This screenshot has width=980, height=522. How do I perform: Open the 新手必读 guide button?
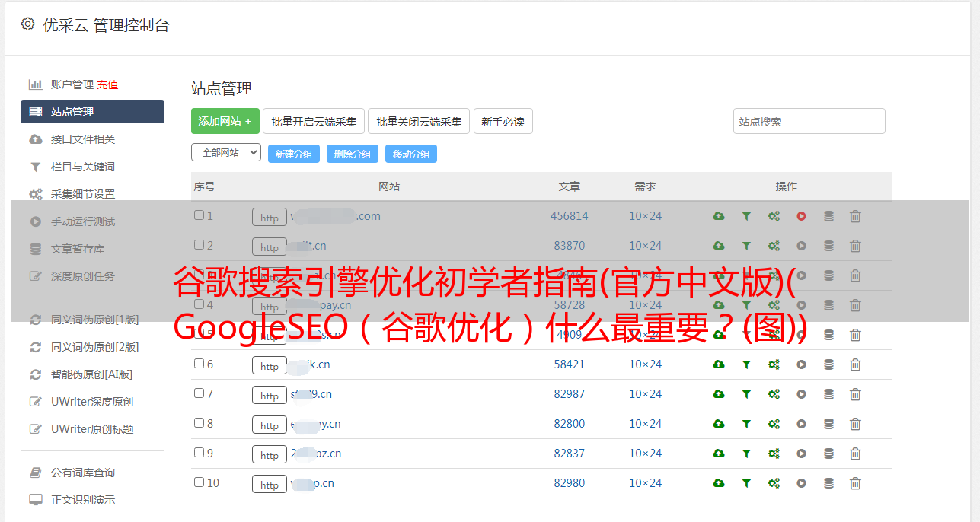click(x=503, y=121)
